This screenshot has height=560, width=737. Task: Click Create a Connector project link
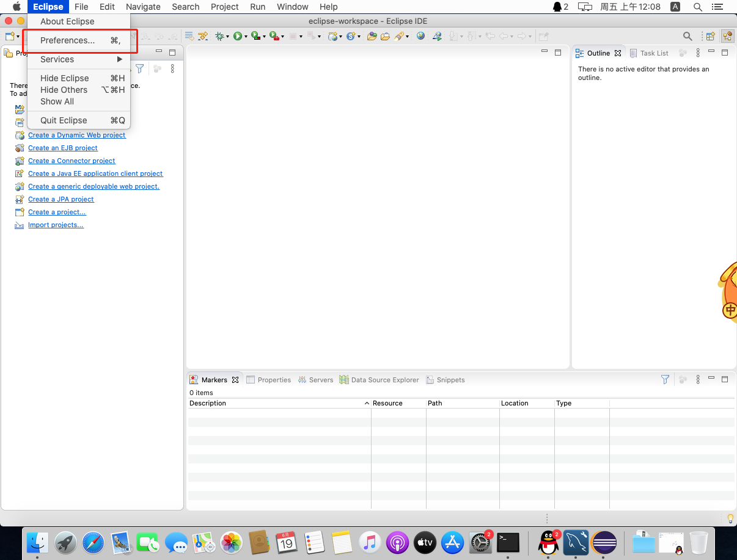click(71, 161)
